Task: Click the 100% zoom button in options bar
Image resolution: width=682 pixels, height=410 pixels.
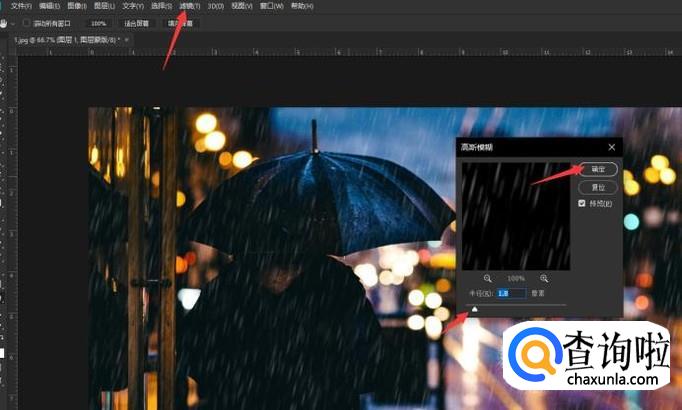Action: (98, 22)
